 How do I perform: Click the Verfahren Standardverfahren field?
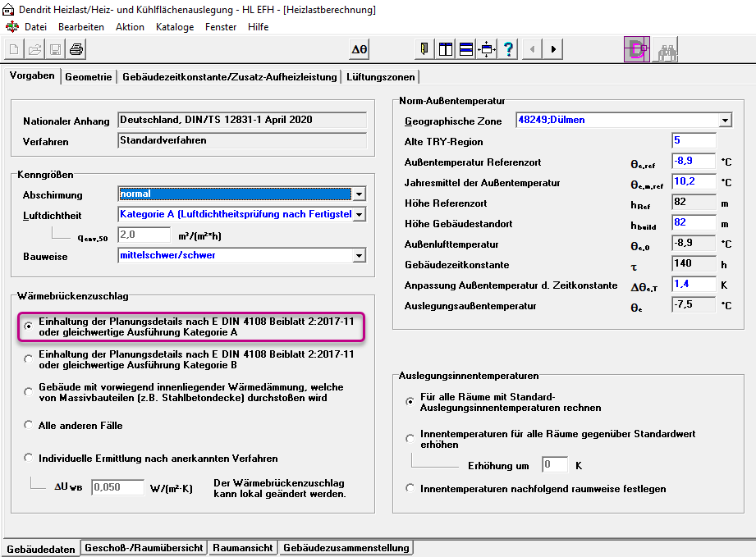pos(242,140)
